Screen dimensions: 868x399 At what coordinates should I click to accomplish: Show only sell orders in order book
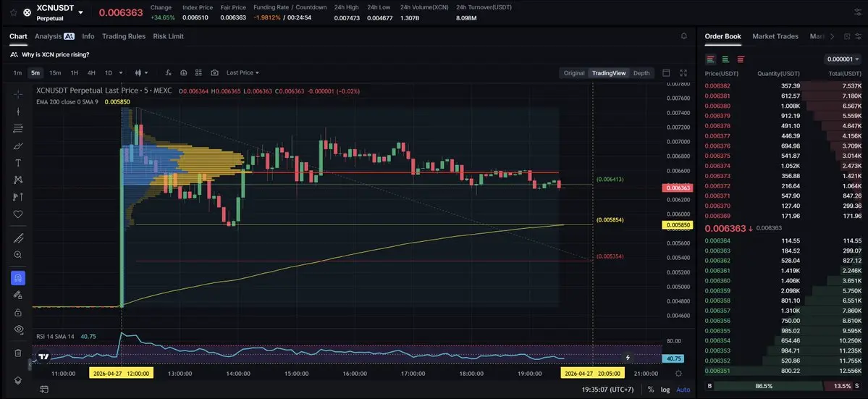pos(741,59)
